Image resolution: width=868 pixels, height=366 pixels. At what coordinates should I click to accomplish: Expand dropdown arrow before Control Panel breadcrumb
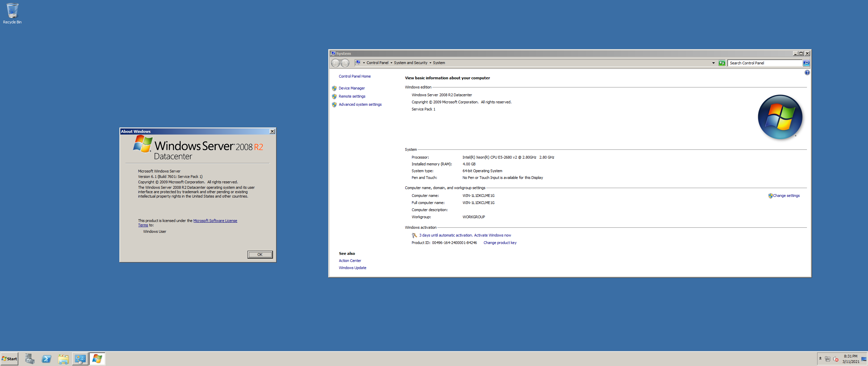coord(364,63)
